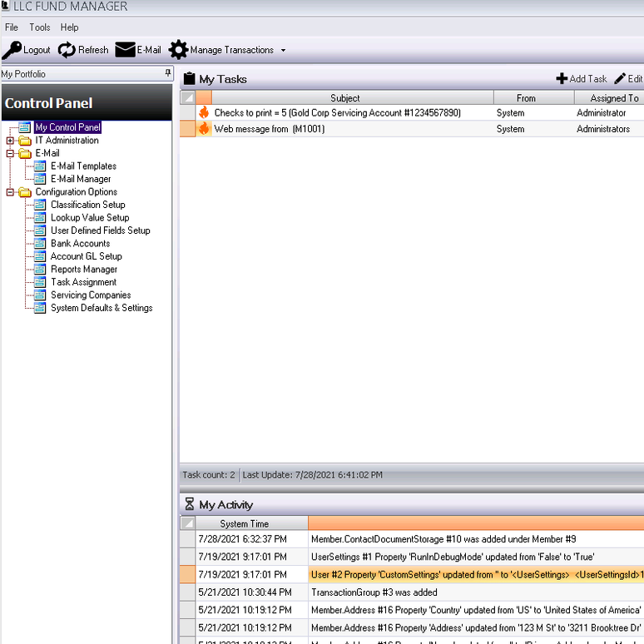This screenshot has height=644, width=644.
Task: Select the Reports Manager tree item
Action: click(84, 270)
